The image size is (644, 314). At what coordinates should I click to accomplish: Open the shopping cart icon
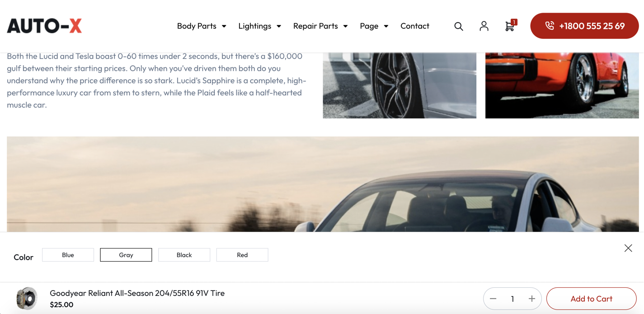(510, 25)
